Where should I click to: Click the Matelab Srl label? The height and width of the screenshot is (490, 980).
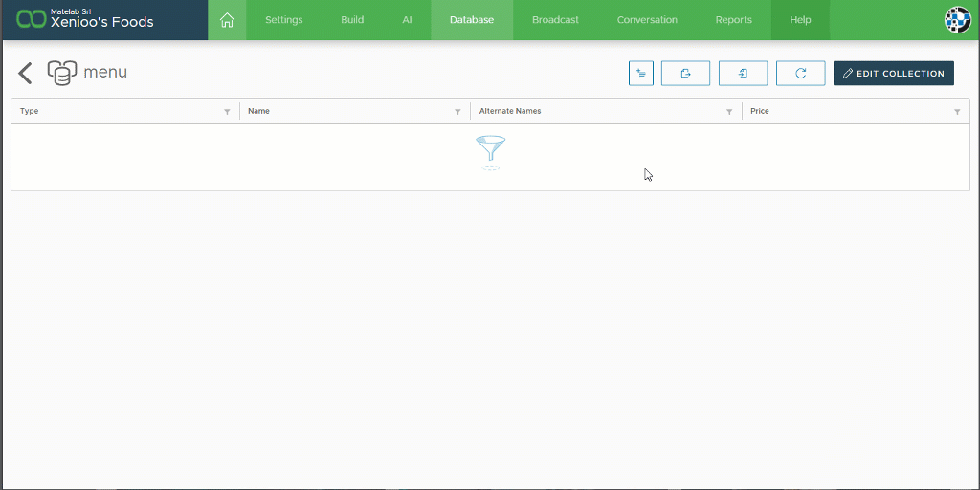pyautogui.click(x=71, y=11)
